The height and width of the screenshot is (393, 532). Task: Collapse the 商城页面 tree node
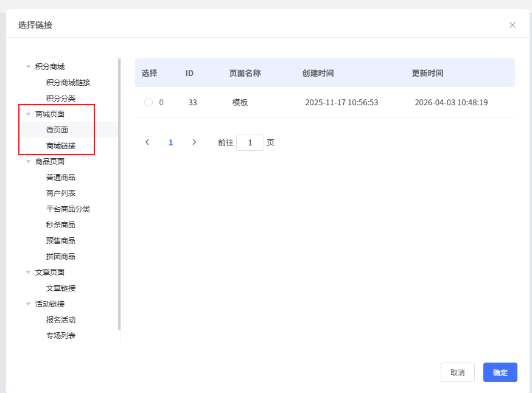click(28, 114)
